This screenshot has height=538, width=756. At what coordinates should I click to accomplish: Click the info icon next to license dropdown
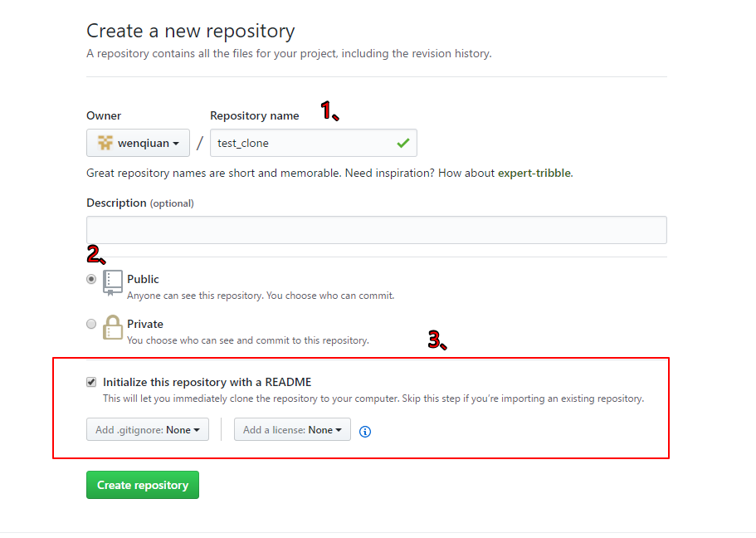tap(365, 431)
